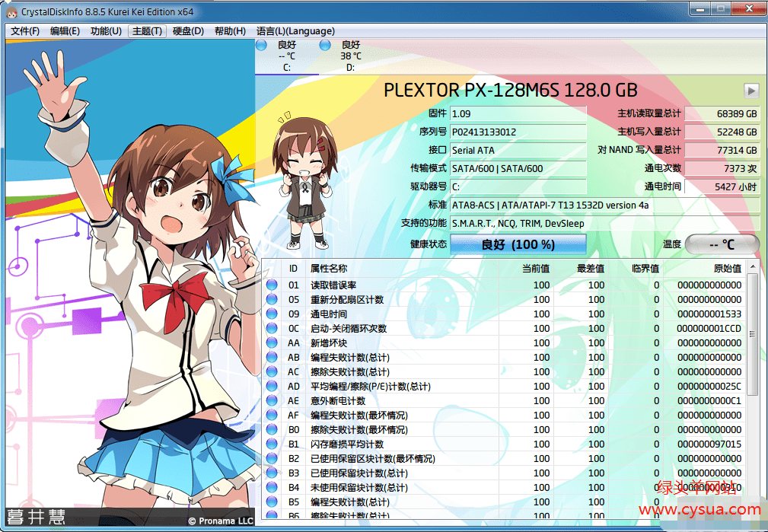Click status orb for attribute B5 row
768x532 pixels.
tap(272, 502)
